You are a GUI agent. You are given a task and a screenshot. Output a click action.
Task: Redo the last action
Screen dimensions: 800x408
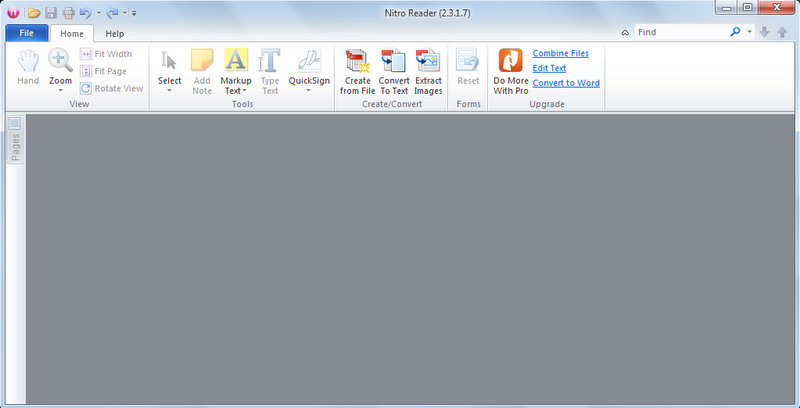112,13
